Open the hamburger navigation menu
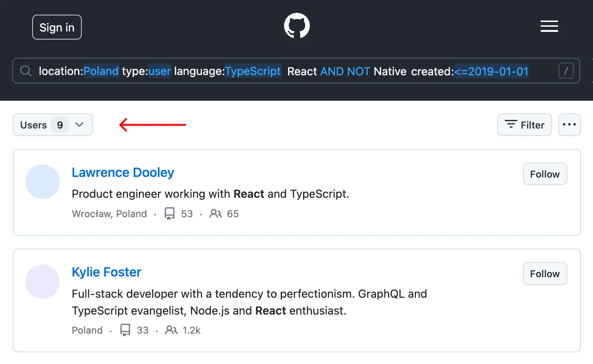The width and height of the screenshot is (593, 364). 549,26
